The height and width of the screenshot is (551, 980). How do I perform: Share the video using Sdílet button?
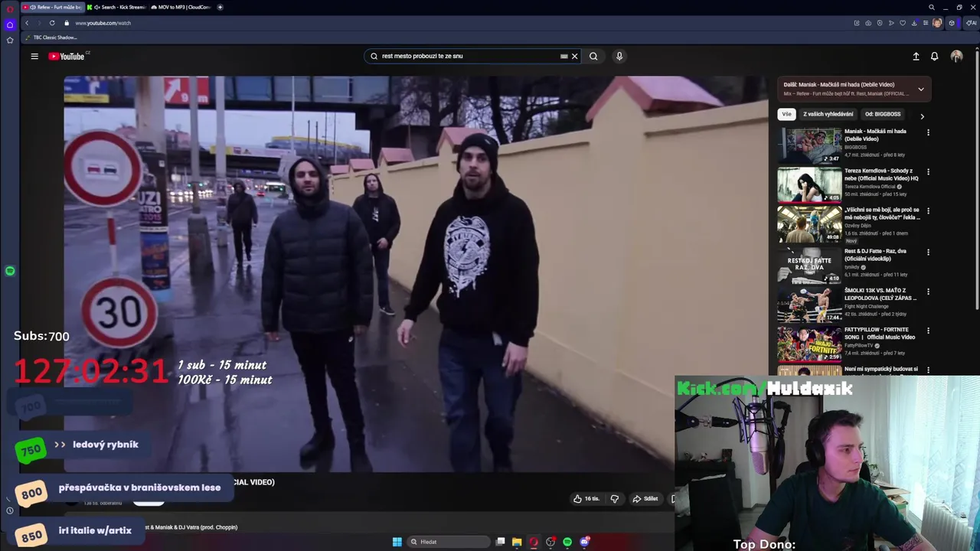(645, 499)
